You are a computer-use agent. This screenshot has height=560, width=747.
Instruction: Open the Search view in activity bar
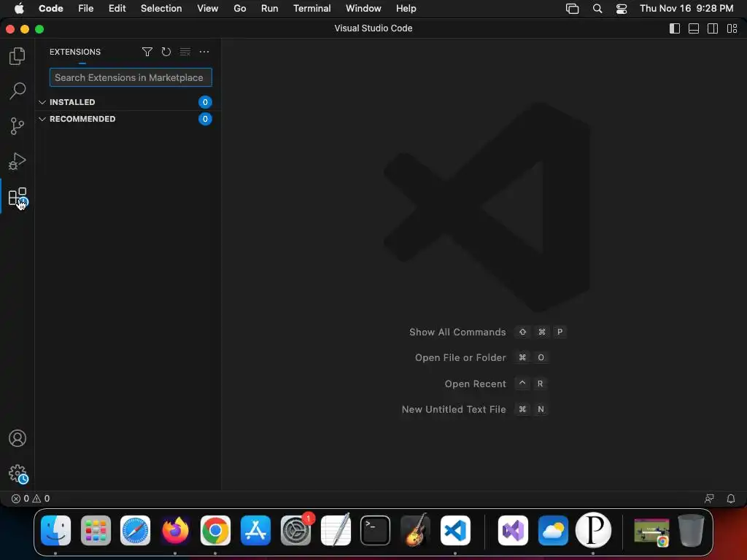(x=18, y=90)
